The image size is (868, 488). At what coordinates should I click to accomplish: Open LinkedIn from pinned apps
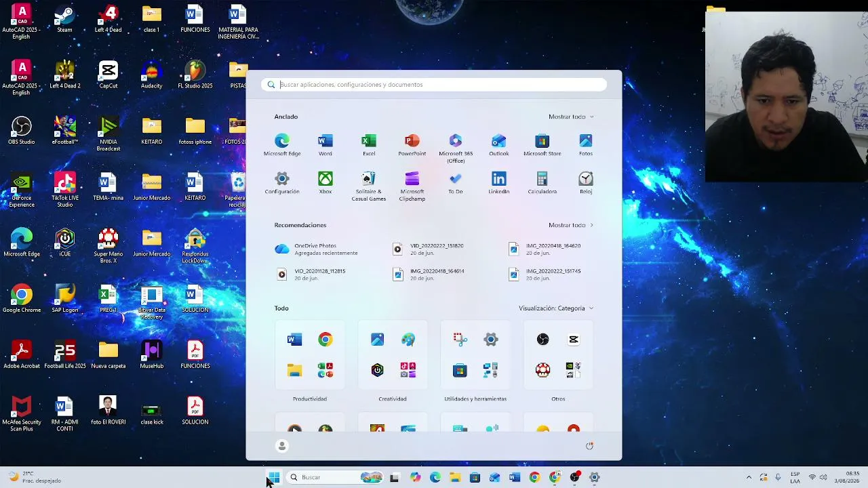[499, 183]
